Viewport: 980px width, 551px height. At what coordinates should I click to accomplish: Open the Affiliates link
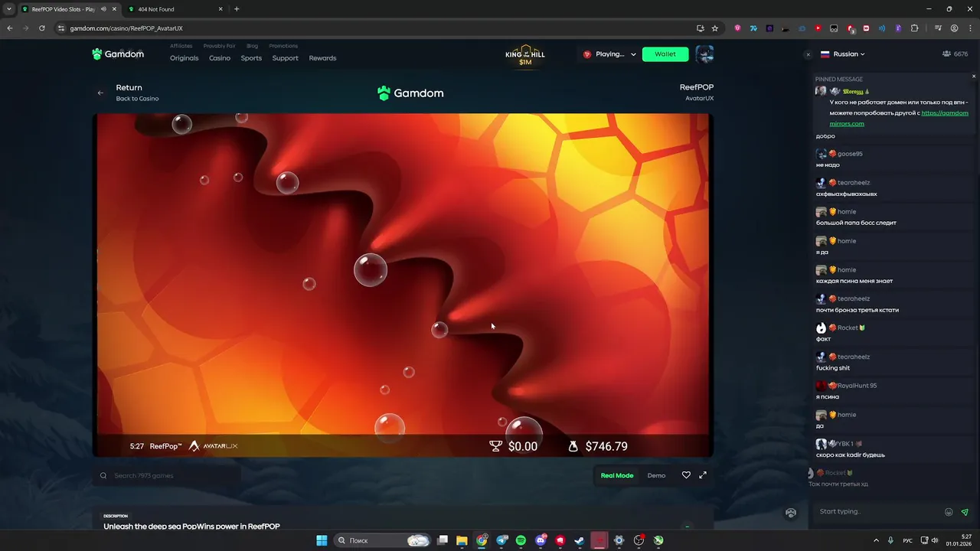point(181,46)
